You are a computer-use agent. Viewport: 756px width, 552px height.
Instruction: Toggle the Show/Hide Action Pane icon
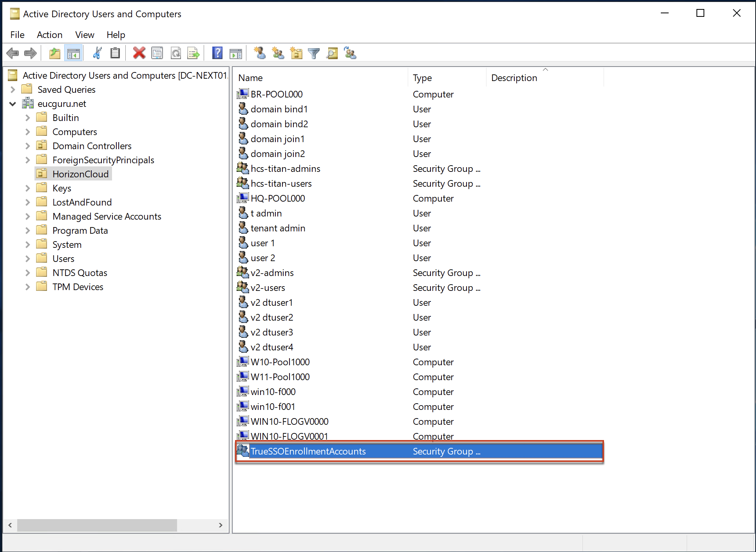click(x=236, y=53)
